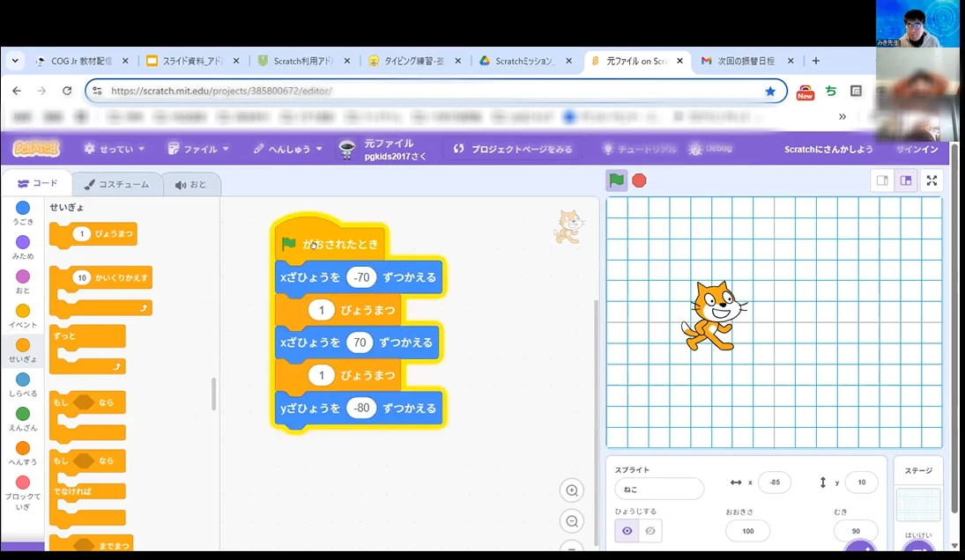Zoom out of the code workspace
The image size is (965, 560).
[572, 521]
